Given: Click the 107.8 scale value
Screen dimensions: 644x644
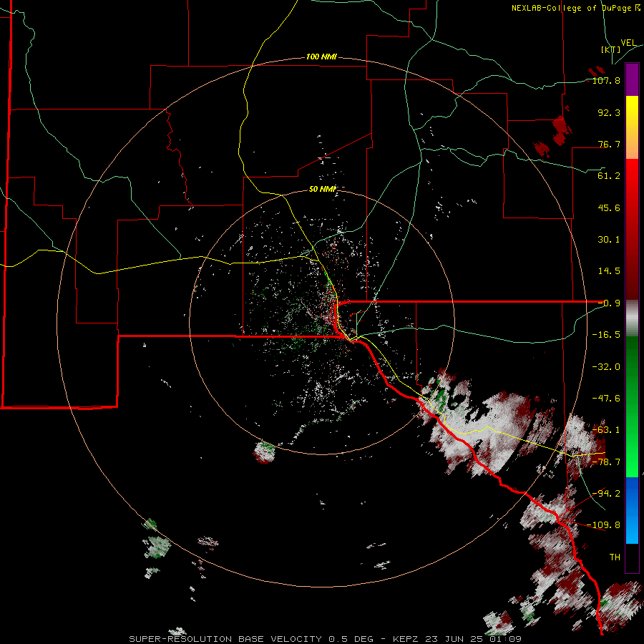Looking at the screenshot, I should click(606, 80).
